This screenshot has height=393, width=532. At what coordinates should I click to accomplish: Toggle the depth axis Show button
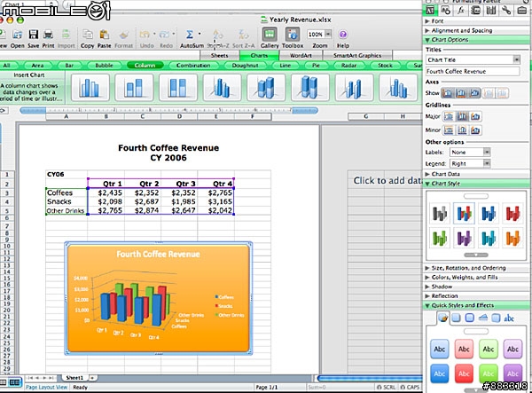point(474,92)
